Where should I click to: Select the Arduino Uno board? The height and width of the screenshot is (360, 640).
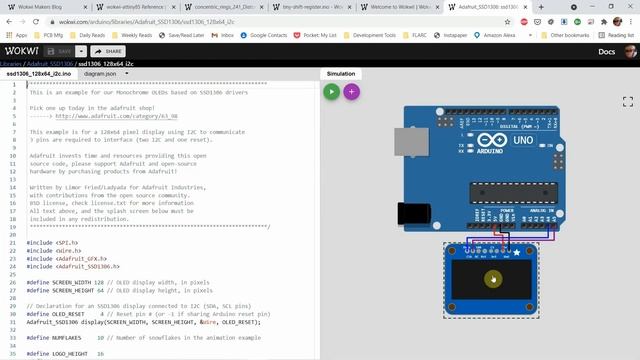point(482,168)
